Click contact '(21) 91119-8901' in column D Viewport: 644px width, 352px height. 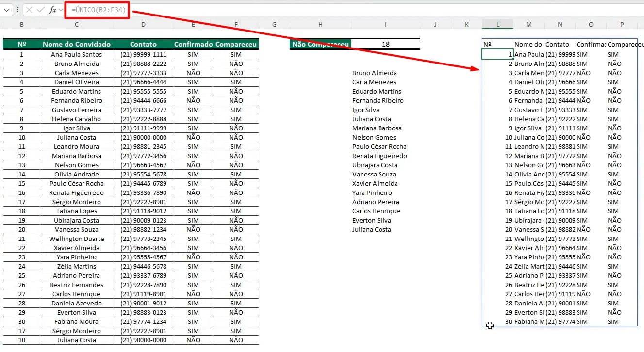coord(143,294)
